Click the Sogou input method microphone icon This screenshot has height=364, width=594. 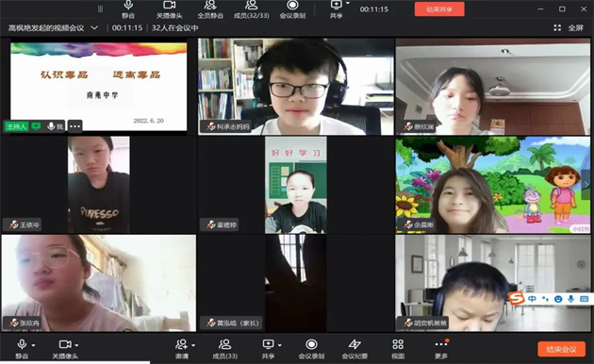click(570, 299)
